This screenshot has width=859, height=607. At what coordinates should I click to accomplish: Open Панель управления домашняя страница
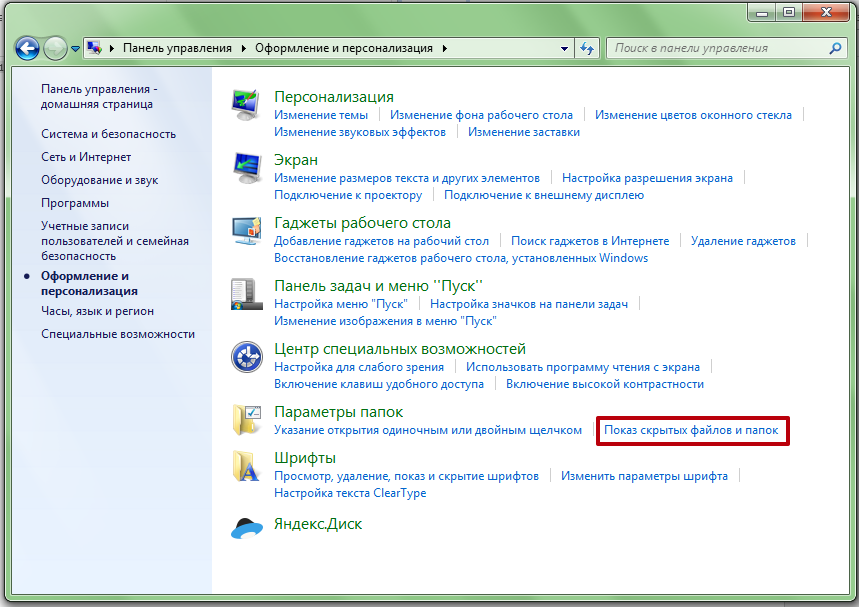[99, 96]
